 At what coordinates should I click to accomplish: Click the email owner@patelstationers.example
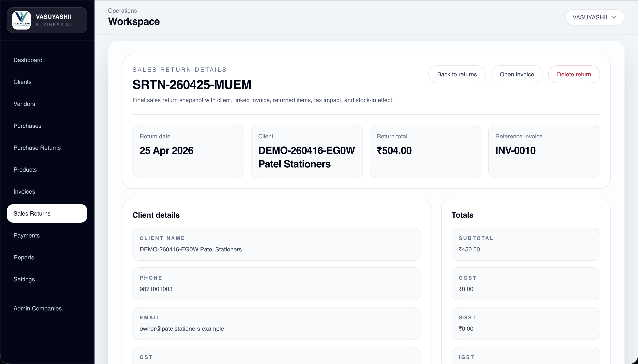(x=182, y=329)
